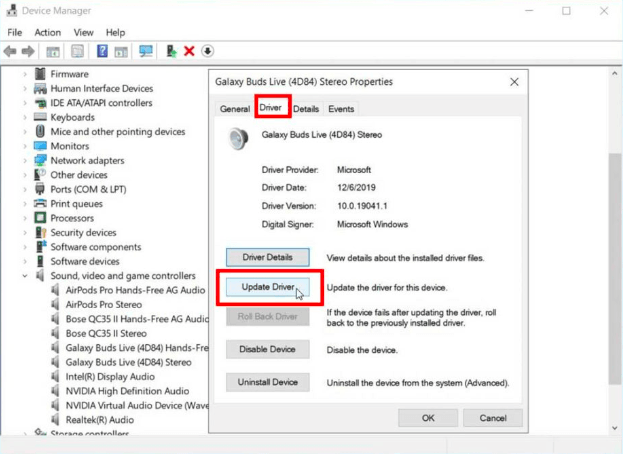Viewport: 623px width, 454px height.
Task: Switch to the Events tab
Action: [x=341, y=109]
